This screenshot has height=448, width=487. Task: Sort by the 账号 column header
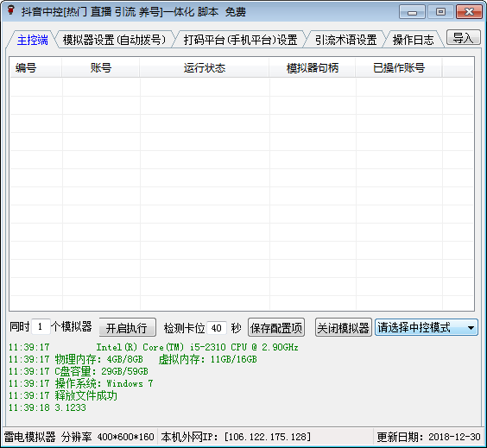coord(101,67)
